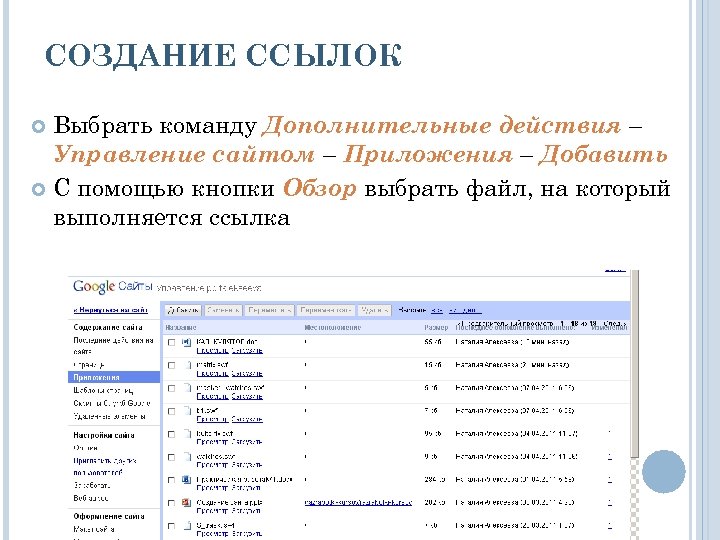Click the Все select-all link
The image size is (720, 540).
[x=437, y=310]
